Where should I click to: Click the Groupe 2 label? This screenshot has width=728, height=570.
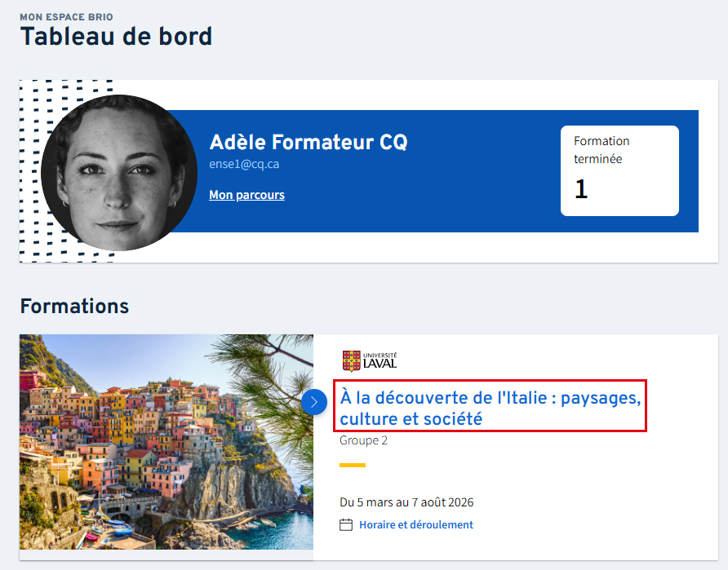point(363,440)
